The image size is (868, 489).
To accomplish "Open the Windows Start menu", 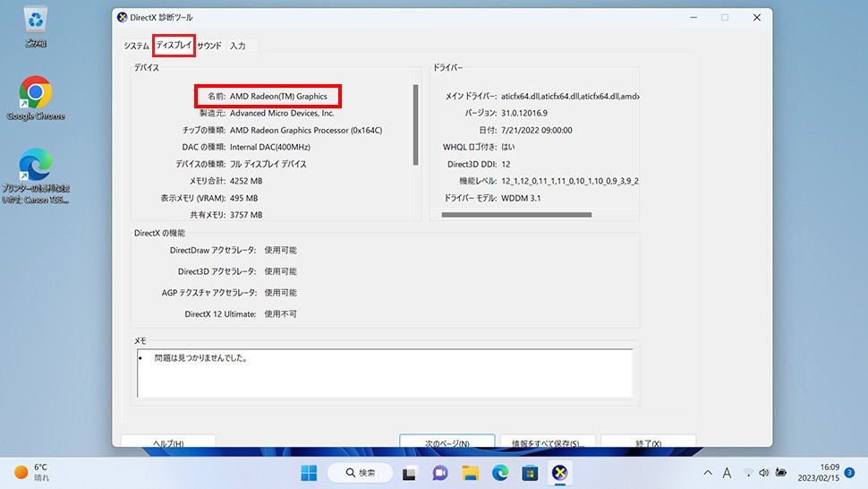I will pos(309,473).
